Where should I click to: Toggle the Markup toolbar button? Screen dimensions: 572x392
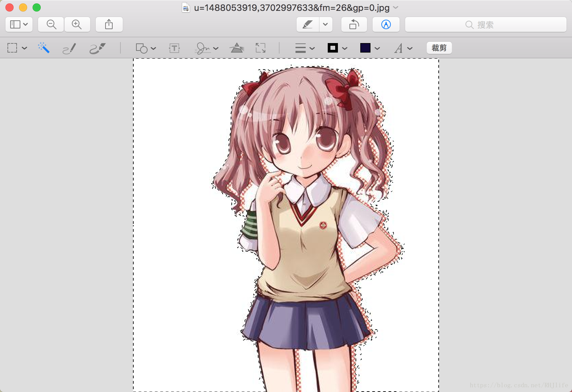click(386, 24)
